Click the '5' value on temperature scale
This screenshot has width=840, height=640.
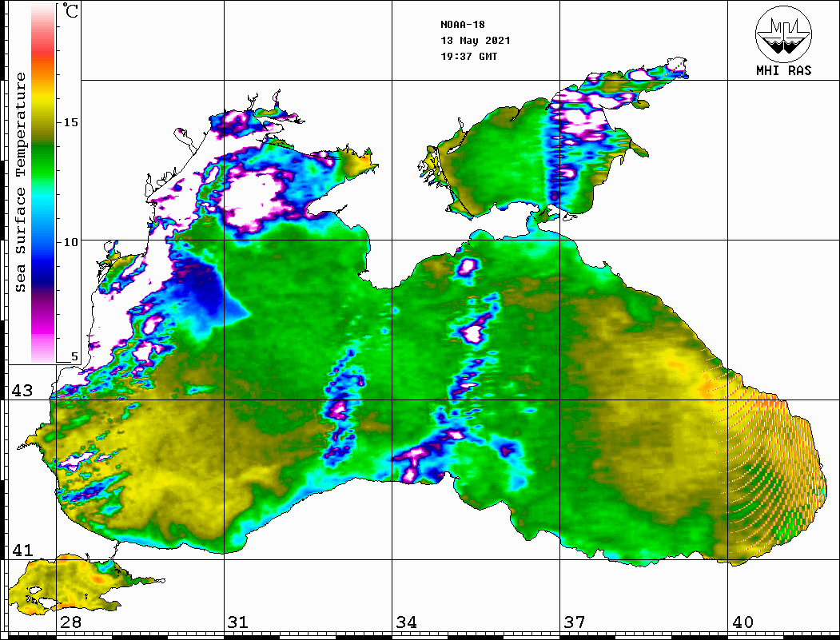click(74, 356)
